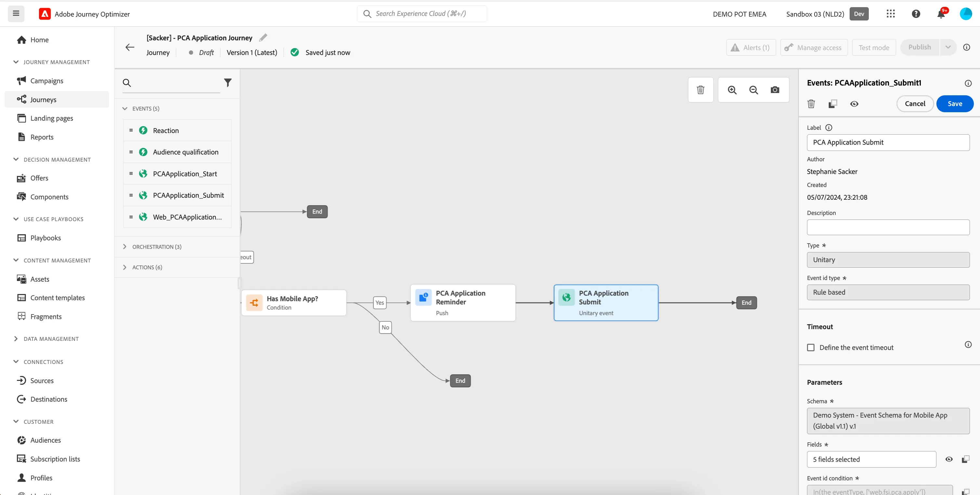The image size is (980, 495).
Task: Open the apps grid switcher
Action: tap(891, 14)
